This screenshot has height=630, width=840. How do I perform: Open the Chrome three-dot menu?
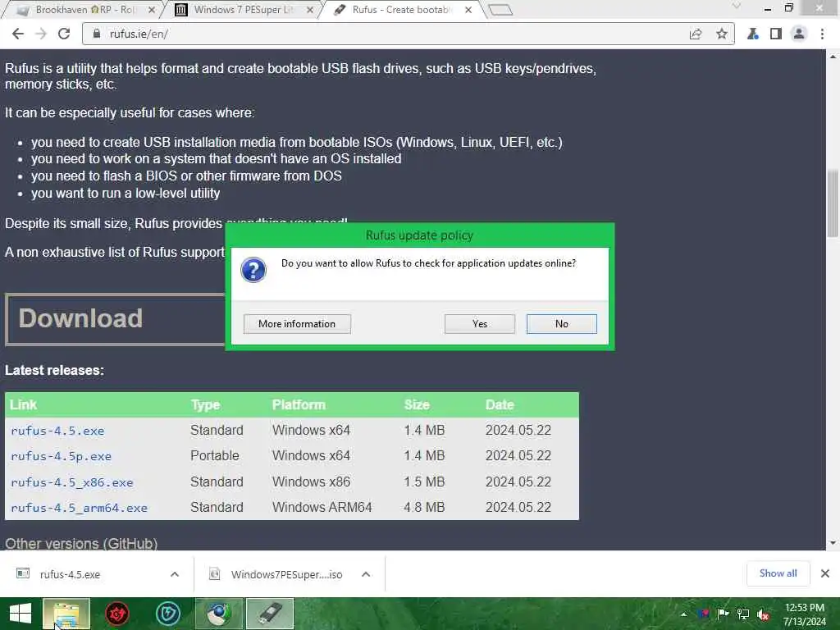822,34
